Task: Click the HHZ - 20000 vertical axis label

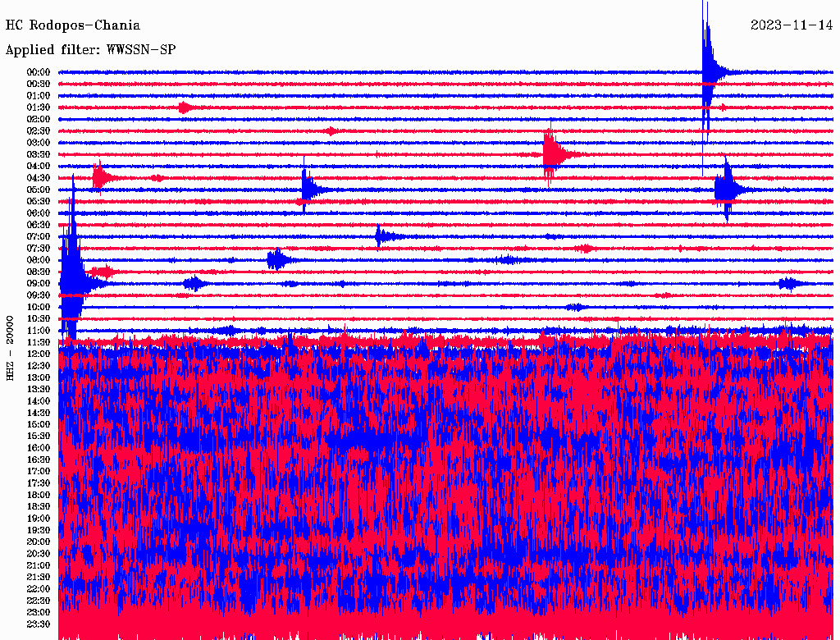Action: (11, 347)
